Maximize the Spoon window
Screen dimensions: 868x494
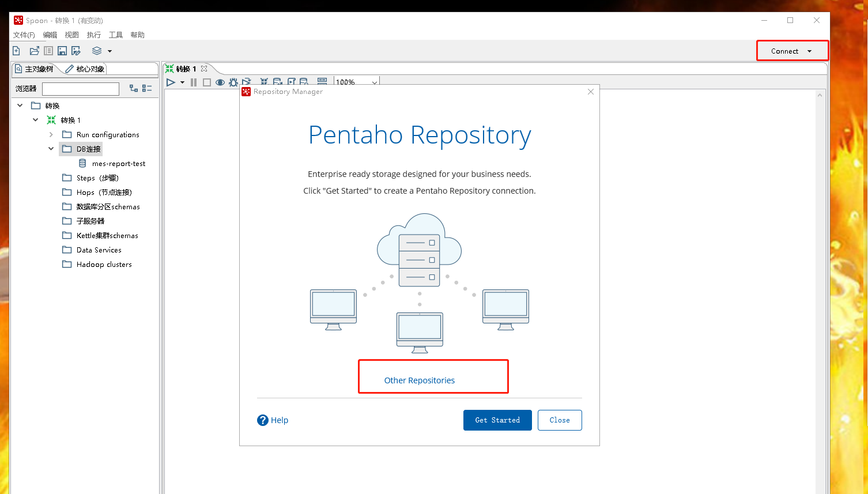pyautogui.click(x=790, y=20)
